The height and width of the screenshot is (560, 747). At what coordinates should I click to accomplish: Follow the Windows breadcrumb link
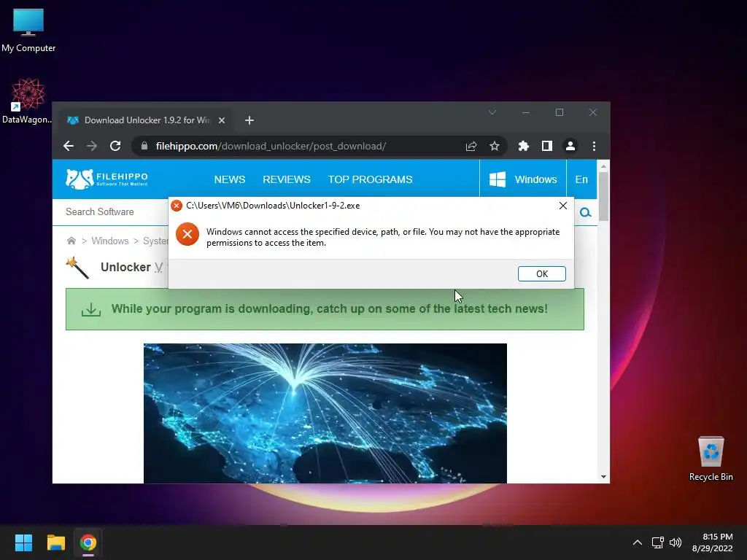pos(110,241)
